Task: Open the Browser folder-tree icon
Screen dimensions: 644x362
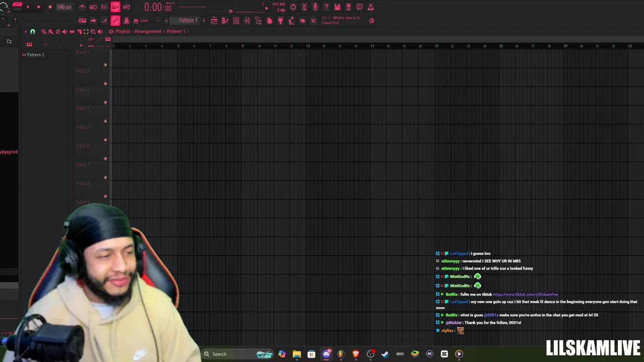Action: tap(258, 21)
